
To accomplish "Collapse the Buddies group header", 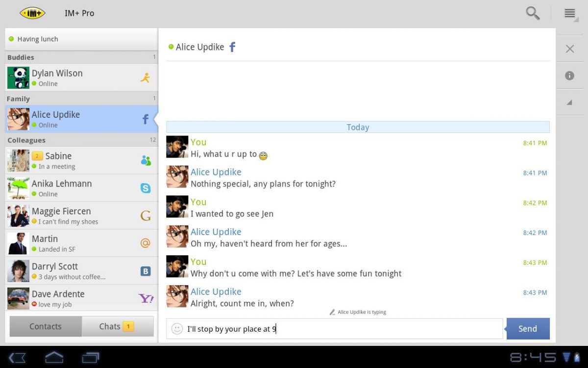I will (81, 57).
